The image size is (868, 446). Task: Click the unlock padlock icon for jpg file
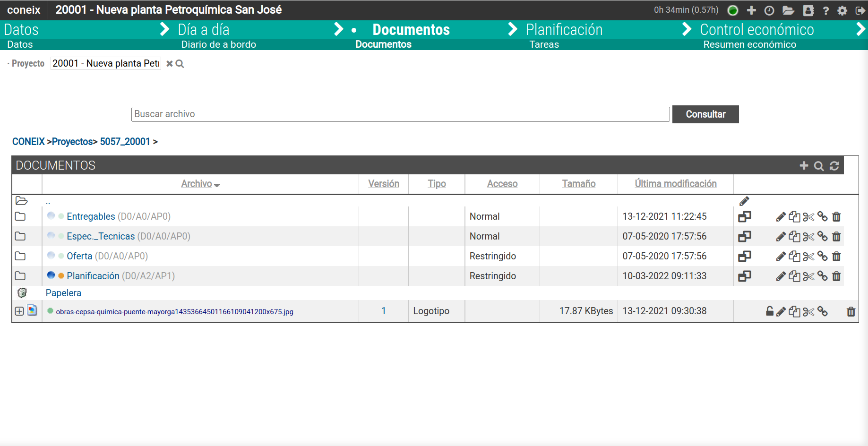point(770,311)
